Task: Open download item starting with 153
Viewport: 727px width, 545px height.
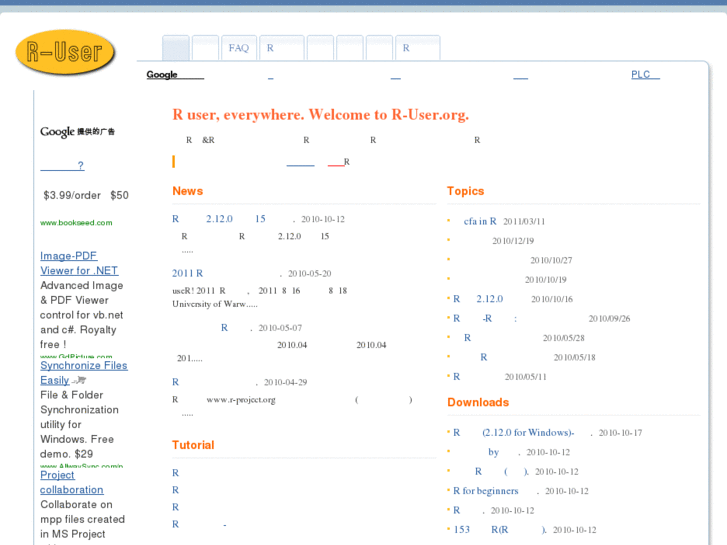Action: (x=500, y=529)
